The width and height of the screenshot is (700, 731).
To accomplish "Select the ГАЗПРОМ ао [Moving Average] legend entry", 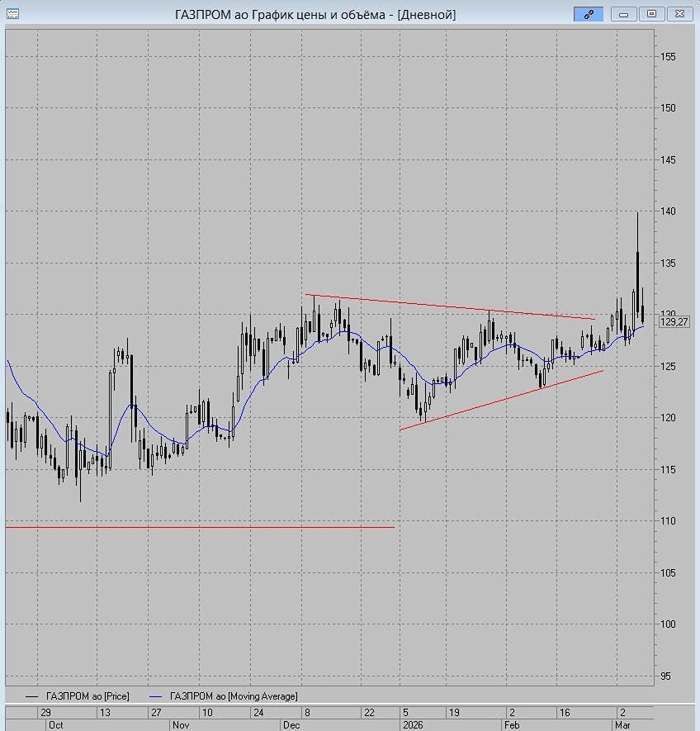I will click(223, 696).
